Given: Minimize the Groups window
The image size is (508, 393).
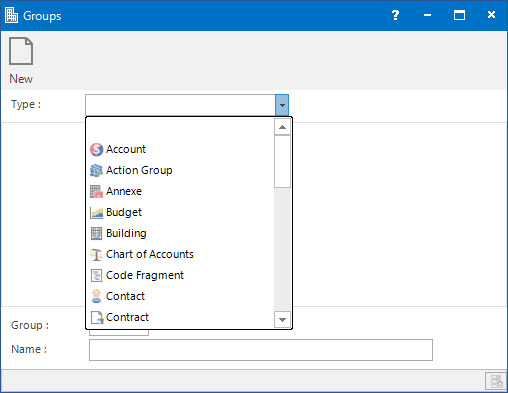Looking at the screenshot, I should [427, 15].
